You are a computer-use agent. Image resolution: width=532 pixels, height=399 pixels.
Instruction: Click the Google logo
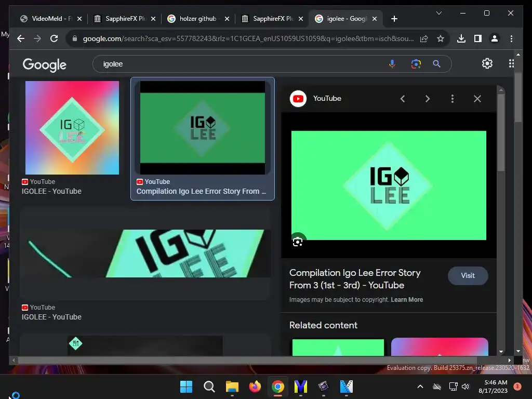45,64
